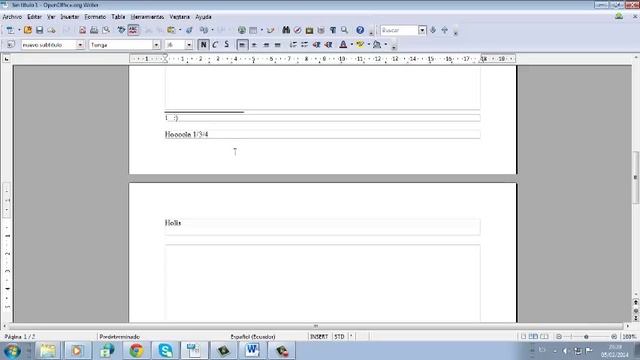Screen dimensions: 640x360
Task: Click the Background color paint bucket swatch
Action: click(x=377, y=44)
